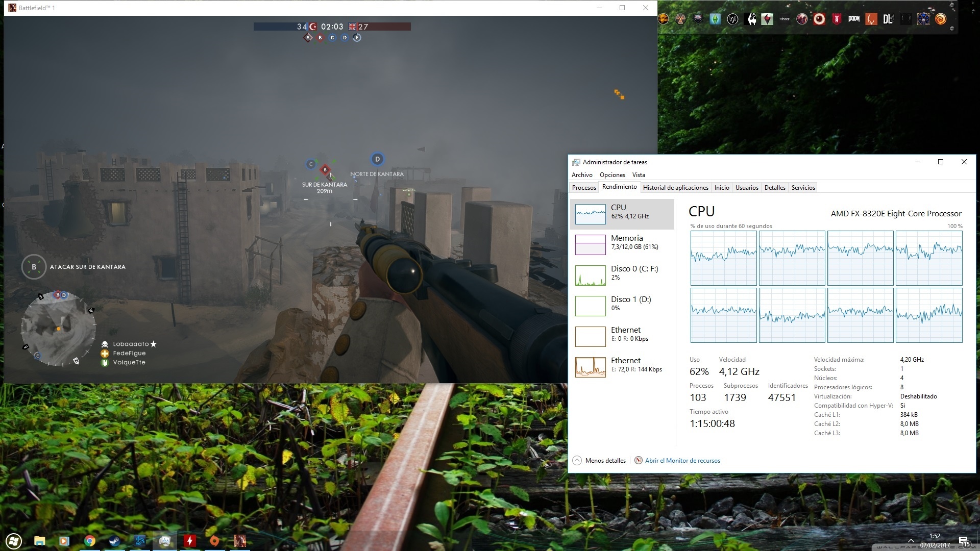Launch orange square claw logo dock icon
The image size is (980, 551).
tap(871, 19)
